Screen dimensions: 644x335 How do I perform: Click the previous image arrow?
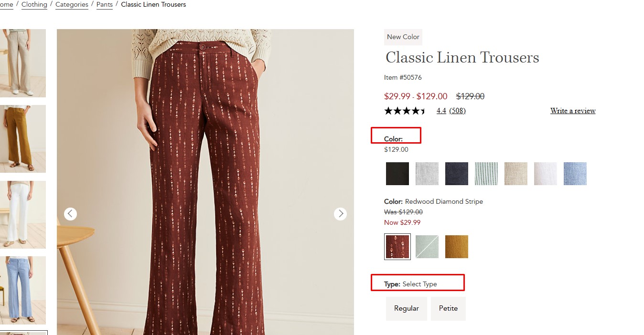click(70, 214)
